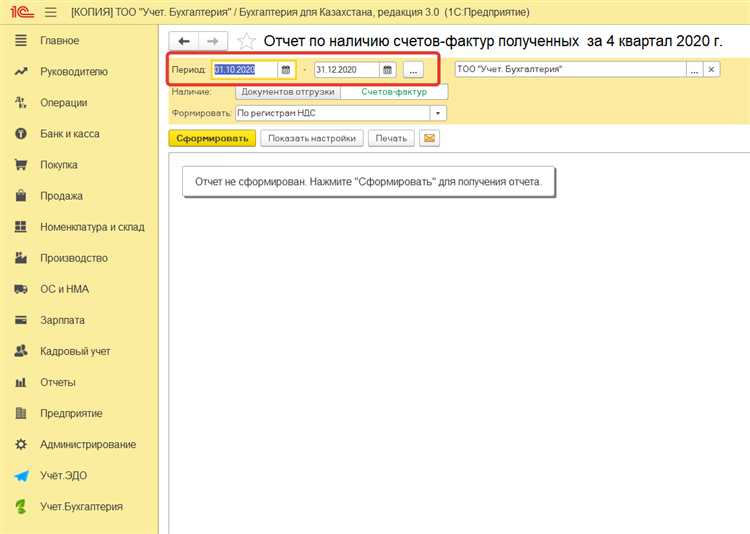Clear the organization field with X
Image resolution: width=750 pixels, height=534 pixels.
click(711, 69)
